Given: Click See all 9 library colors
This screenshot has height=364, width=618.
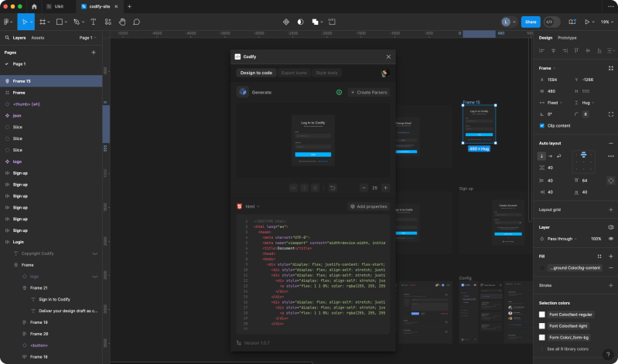Looking at the screenshot, I should click(568, 349).
